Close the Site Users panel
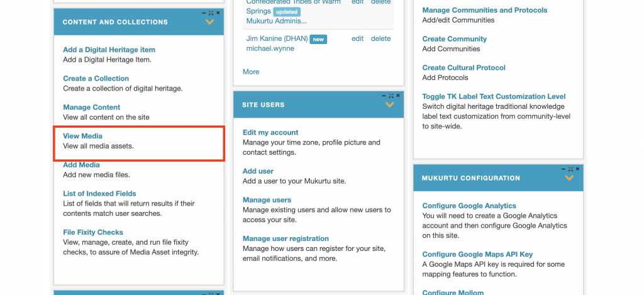 (x=398, y=96)
